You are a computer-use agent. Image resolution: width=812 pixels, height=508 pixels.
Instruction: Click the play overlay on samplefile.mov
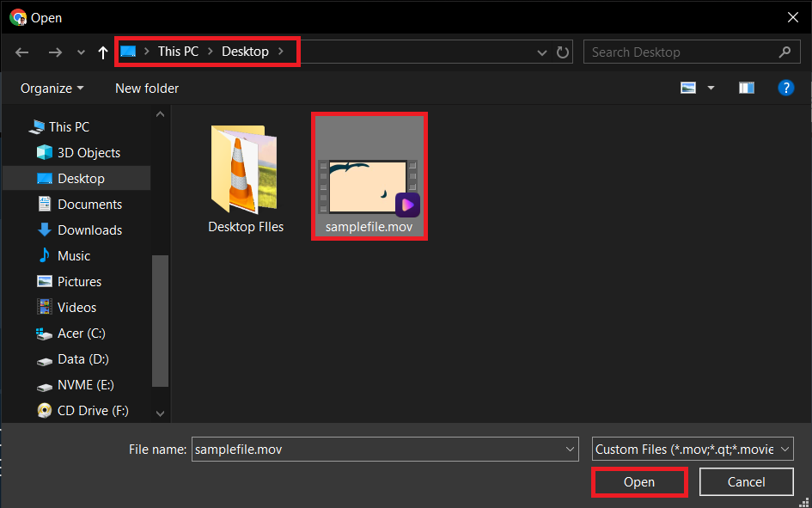[406, 205]
